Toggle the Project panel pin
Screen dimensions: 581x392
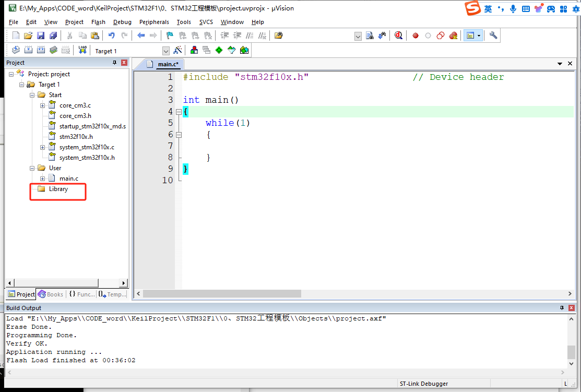[114, 63]
